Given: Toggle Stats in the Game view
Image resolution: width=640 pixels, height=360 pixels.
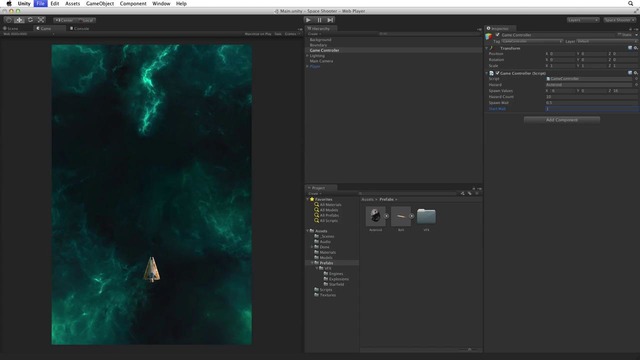Looking at the screenshot, I should pyautogui.click(x=278, y=34).
